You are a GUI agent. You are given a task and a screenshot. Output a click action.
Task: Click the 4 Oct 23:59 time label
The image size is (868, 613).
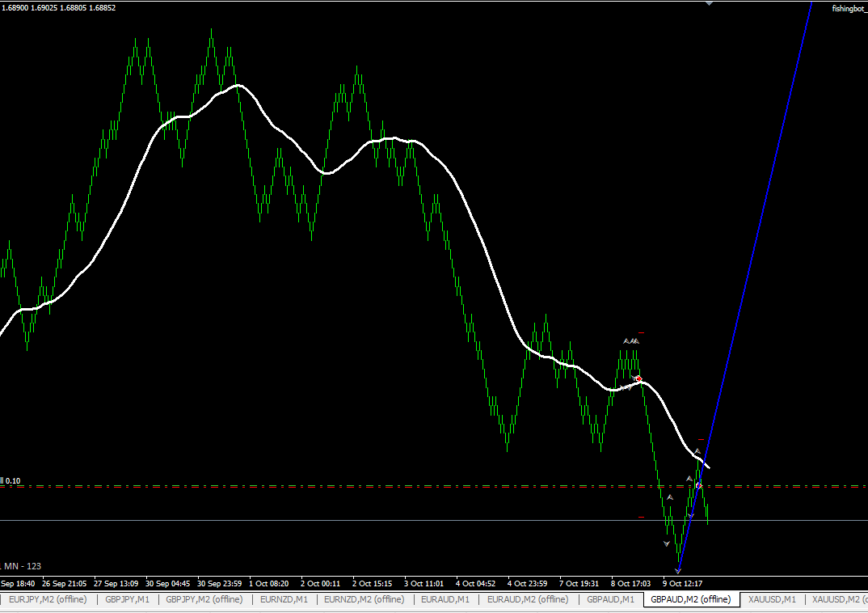[x=528, y=583]
